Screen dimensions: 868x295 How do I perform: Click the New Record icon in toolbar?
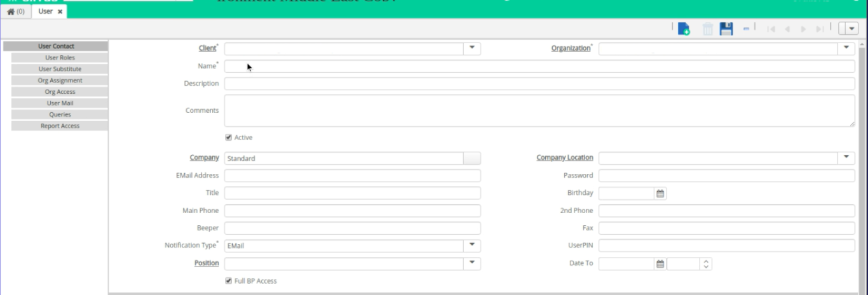[684, 29]
